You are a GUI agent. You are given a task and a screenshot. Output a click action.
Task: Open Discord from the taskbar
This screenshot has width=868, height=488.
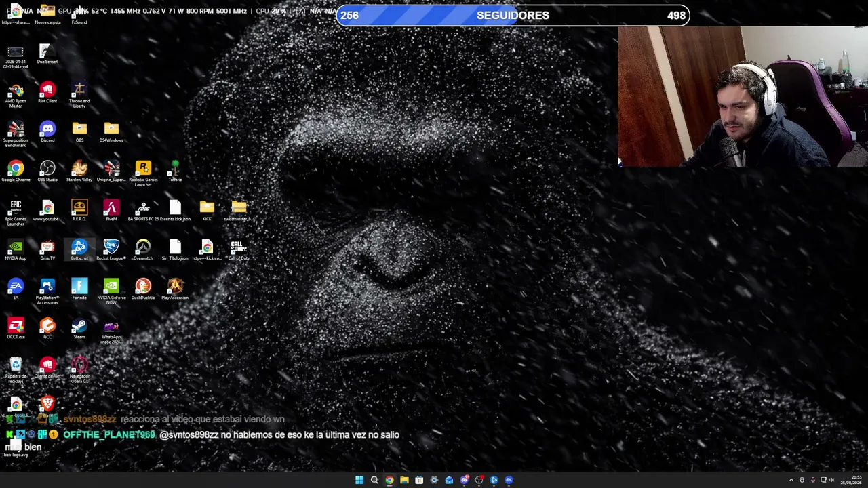[x=464, y=480]
